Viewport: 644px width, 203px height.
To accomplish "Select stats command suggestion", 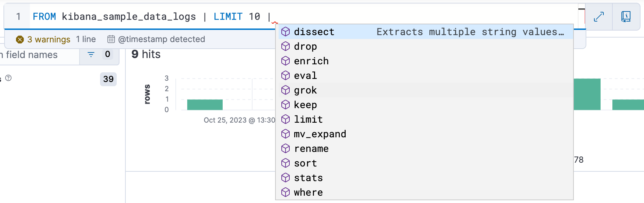I will (424, 178).
